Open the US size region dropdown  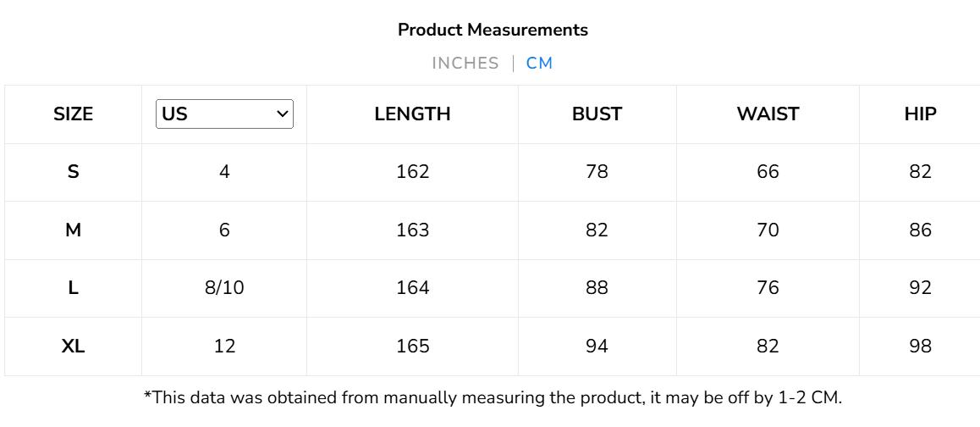tap(224, 114)
